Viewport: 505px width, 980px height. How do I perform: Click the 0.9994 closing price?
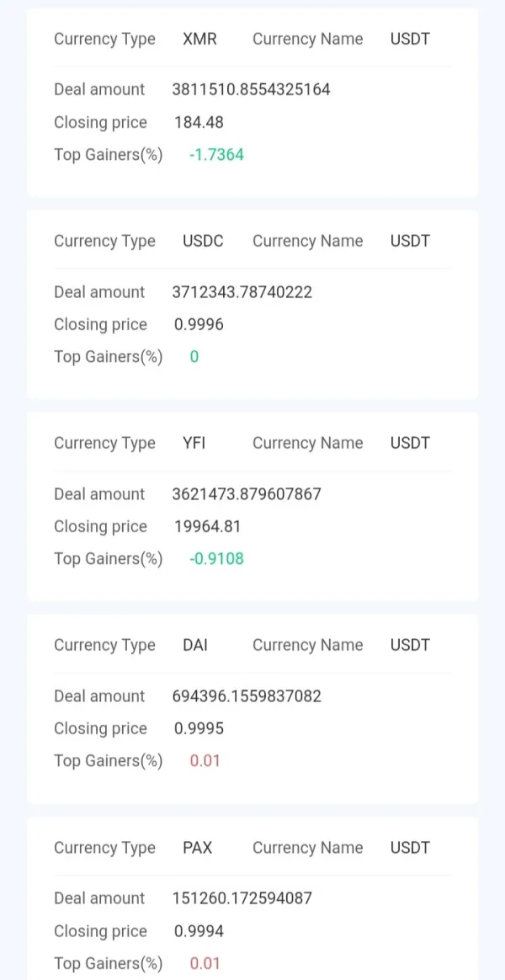pos(199,931)
